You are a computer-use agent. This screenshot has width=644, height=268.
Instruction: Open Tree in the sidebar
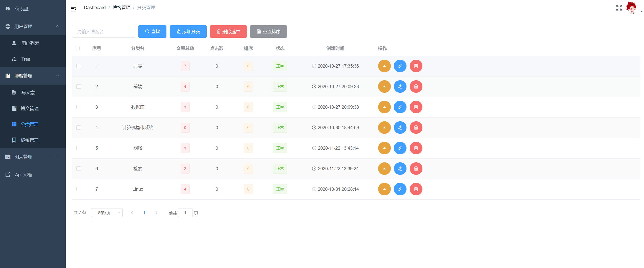pos(33,59)
